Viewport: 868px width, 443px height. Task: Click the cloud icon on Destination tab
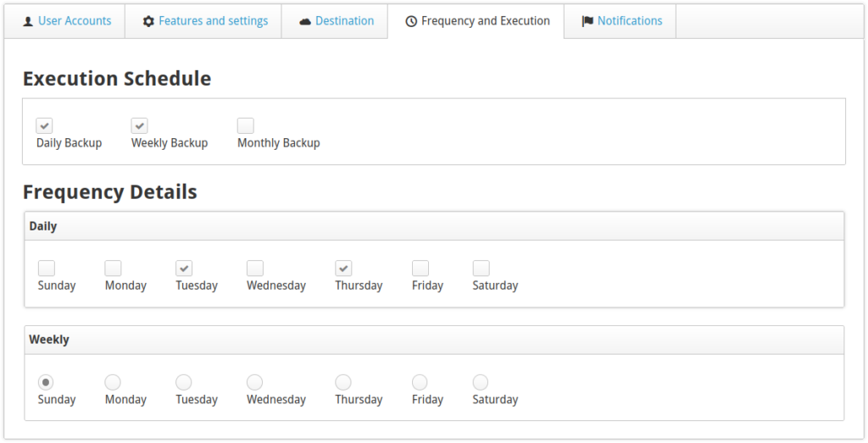[305, 21]
